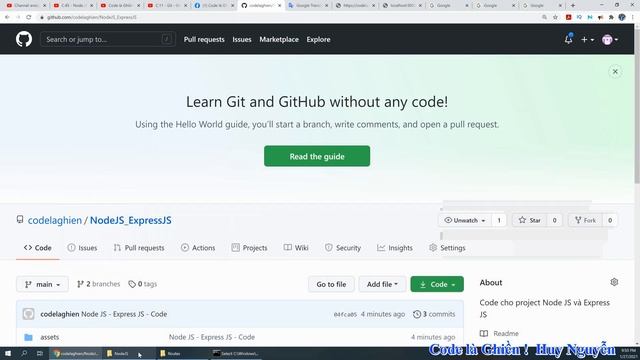Viewport: 640px width, 360px height.
Task: Reload the page
Action: coord(29,17)
